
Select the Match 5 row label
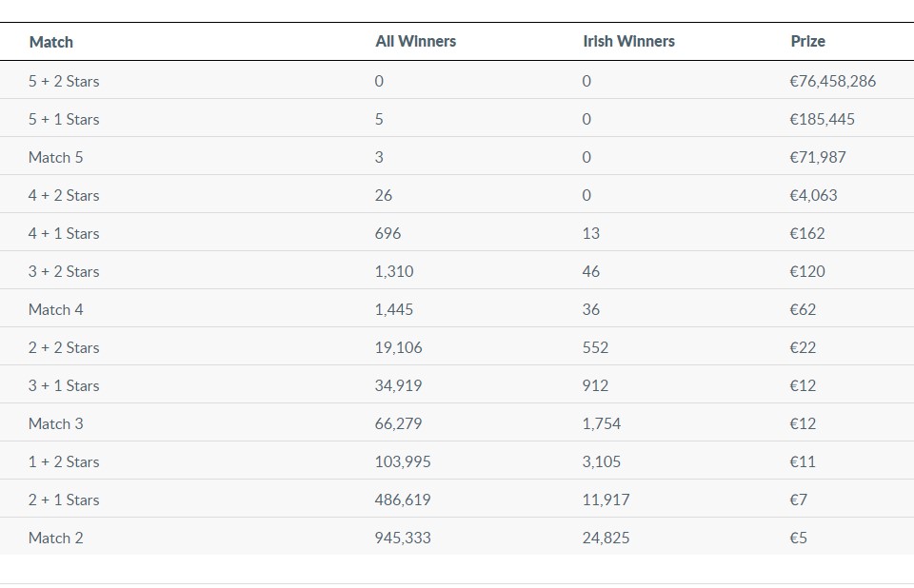pyautogui.click(x=56, y=157)
